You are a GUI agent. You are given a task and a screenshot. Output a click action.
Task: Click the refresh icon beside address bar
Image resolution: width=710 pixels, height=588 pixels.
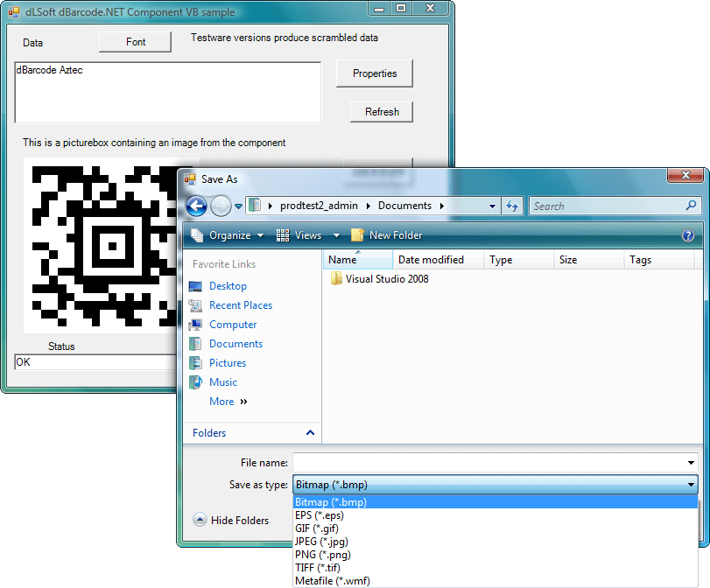(512, 206)
